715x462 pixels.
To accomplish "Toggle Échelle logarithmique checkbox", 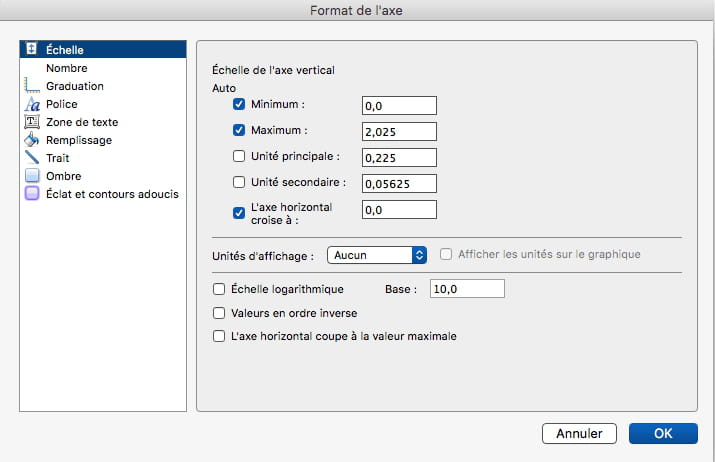I will (x=219, y=289).
